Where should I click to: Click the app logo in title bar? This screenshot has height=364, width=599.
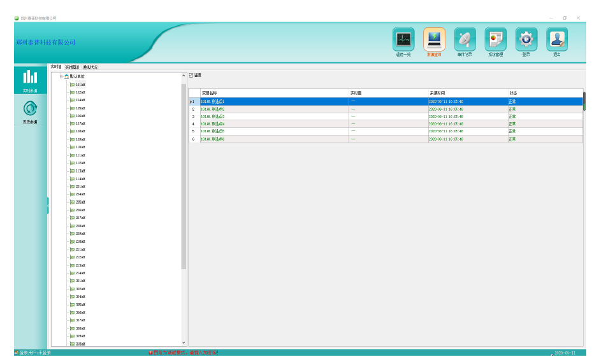17,18
